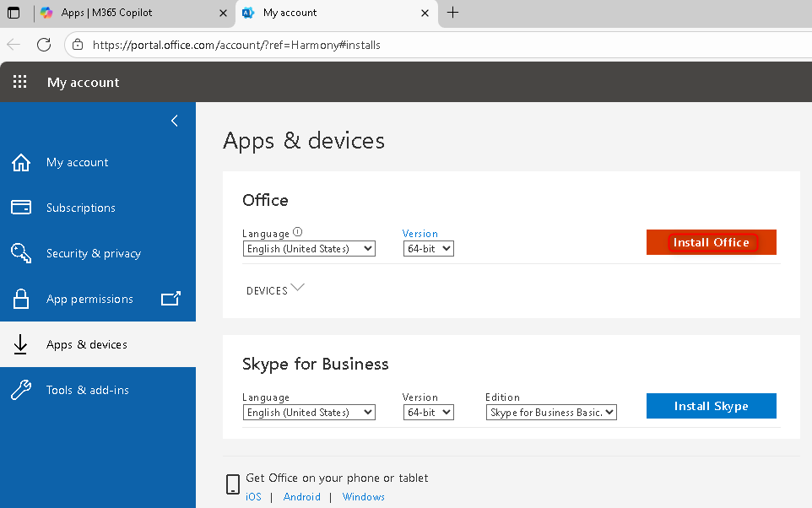Screen dimensions: 812x508
Task: Open the Skype Language dropdown
Action: (x=309, y=412)
